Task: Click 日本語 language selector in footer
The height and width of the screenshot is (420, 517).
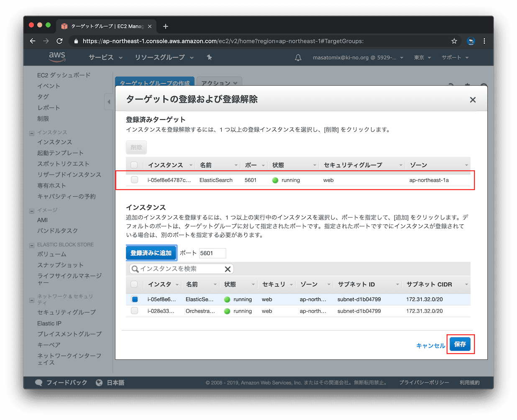Action: [x=115, y=382]
